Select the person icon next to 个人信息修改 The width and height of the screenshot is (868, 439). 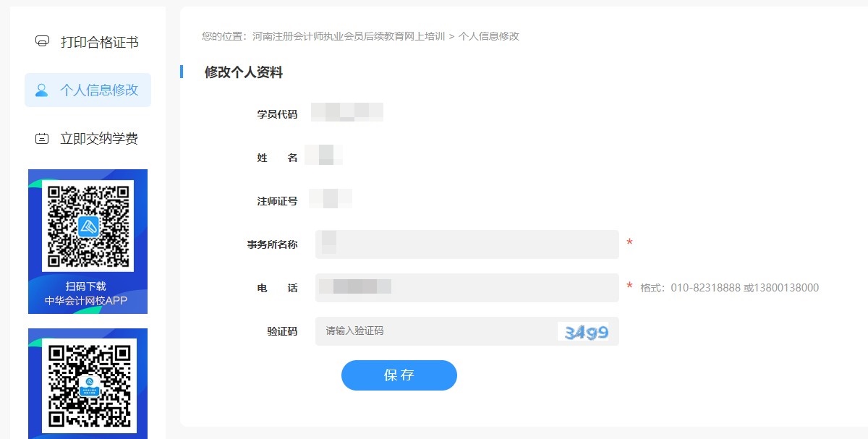tap(43, 90)
